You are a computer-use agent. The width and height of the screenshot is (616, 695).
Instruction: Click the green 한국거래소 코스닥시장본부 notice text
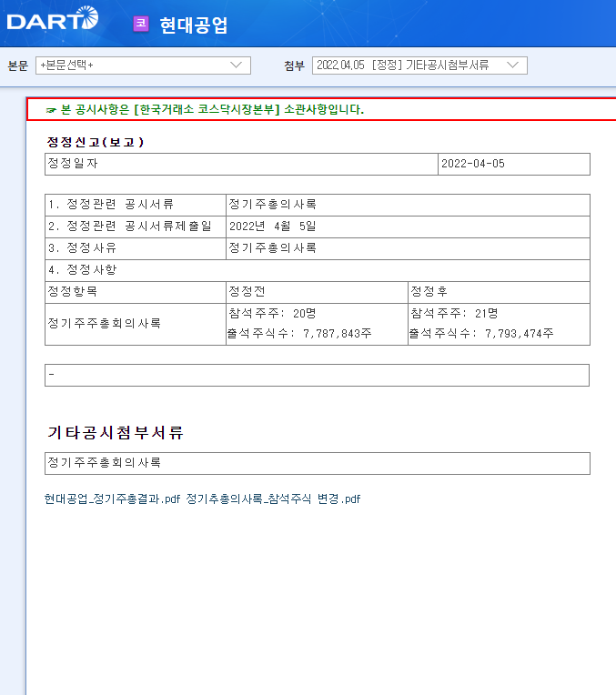click(x=212, y=109)
